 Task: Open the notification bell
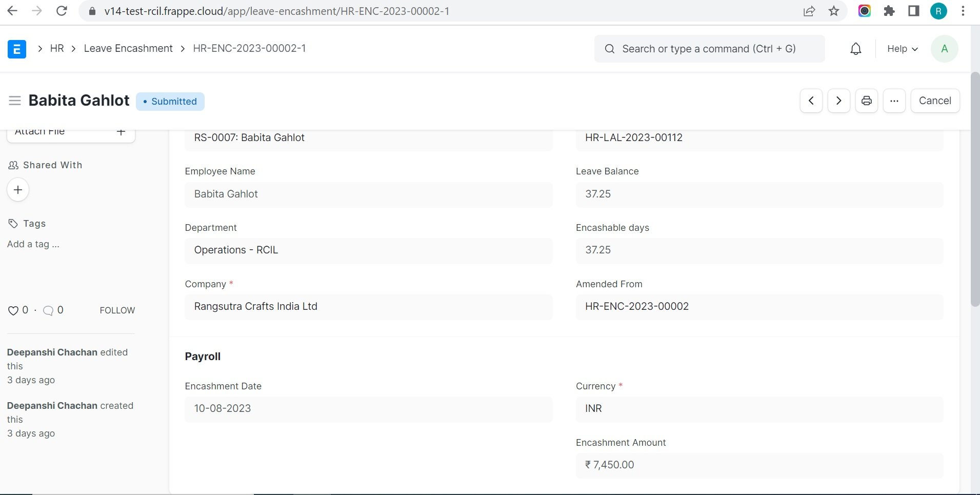[854, 49]
